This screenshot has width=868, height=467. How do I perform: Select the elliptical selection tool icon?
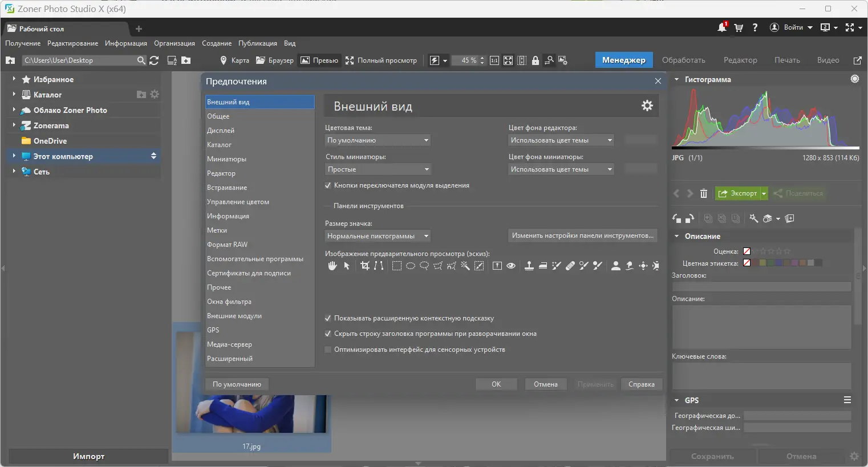410,266
